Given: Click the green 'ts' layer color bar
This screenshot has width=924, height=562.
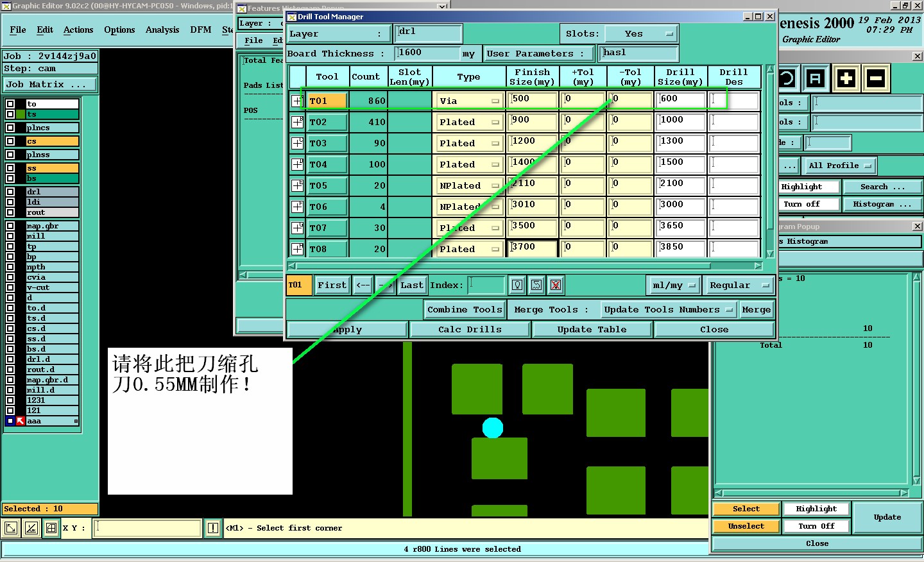Looking at the screenshot, I should click(53, 114).
